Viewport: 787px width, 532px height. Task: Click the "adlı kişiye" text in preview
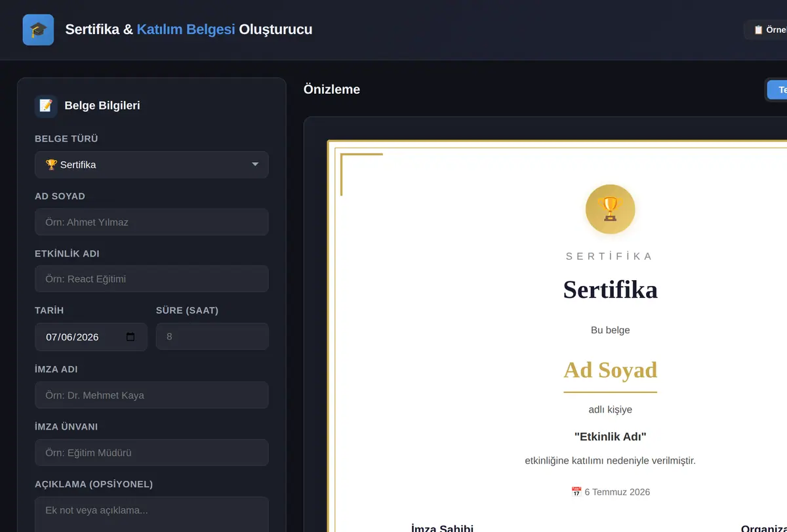[x=611, y=409]
